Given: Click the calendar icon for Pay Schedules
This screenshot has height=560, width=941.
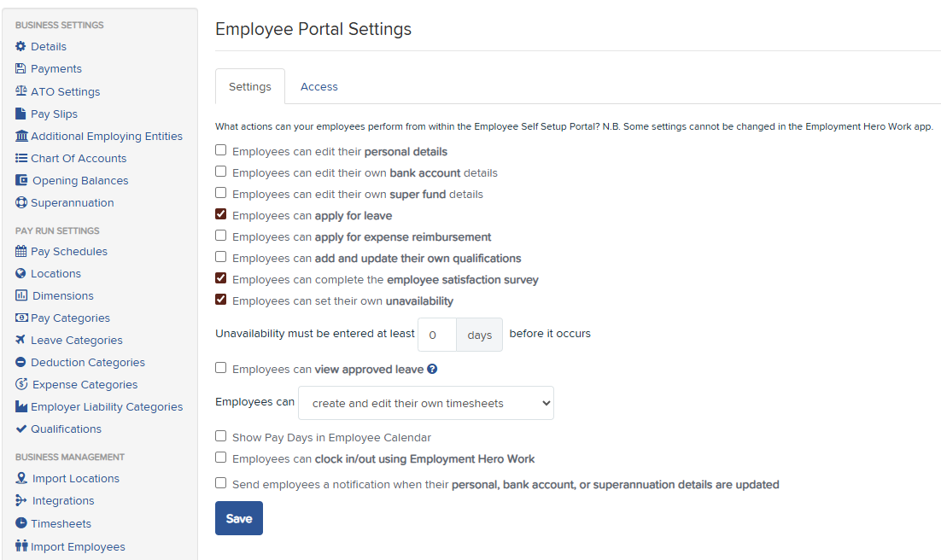Looking at the screenshot, I should pyautogui.click(x=21, y=252).
